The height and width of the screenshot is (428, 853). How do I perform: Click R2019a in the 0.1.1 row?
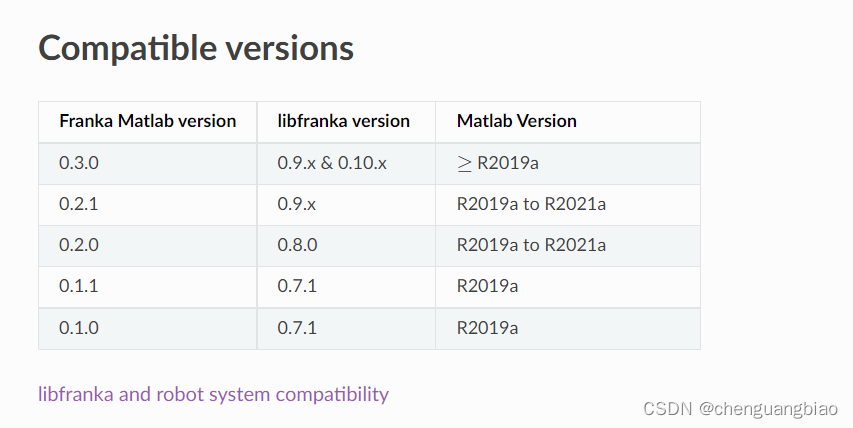(487, 286)
